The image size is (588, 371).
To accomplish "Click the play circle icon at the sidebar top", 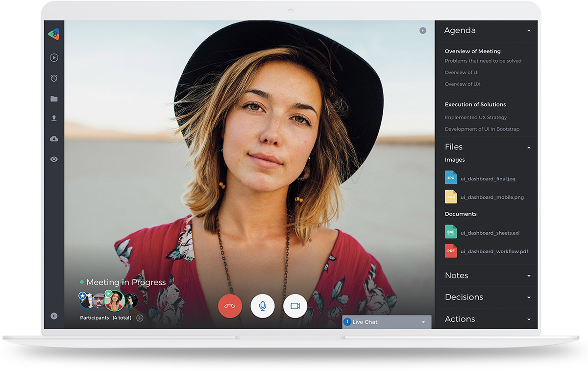I will (54, 58).
